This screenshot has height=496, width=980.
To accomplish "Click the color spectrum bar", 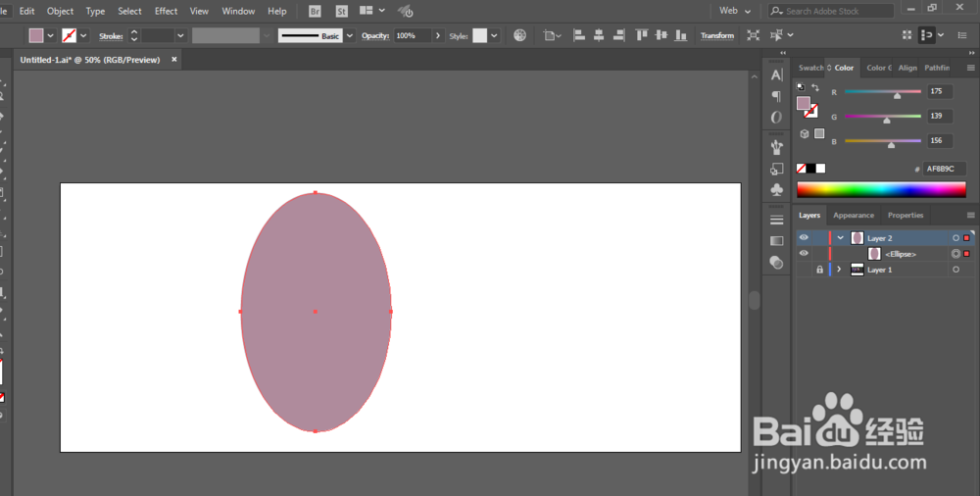I will pos(881,189).
